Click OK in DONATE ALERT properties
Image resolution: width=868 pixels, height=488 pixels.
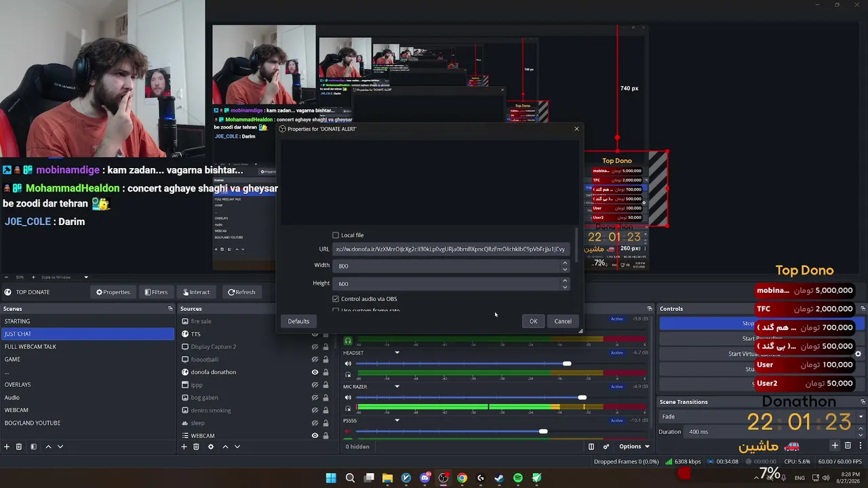533,321
